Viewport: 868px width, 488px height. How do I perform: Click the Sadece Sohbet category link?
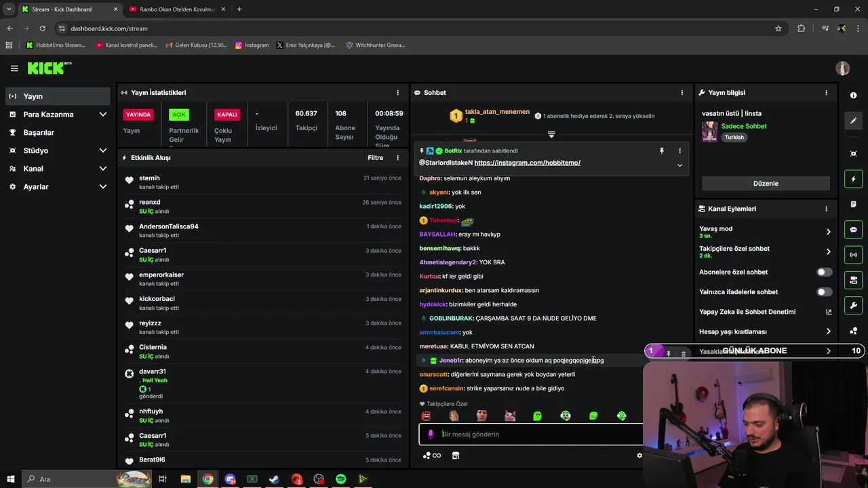tap(744, 126)
